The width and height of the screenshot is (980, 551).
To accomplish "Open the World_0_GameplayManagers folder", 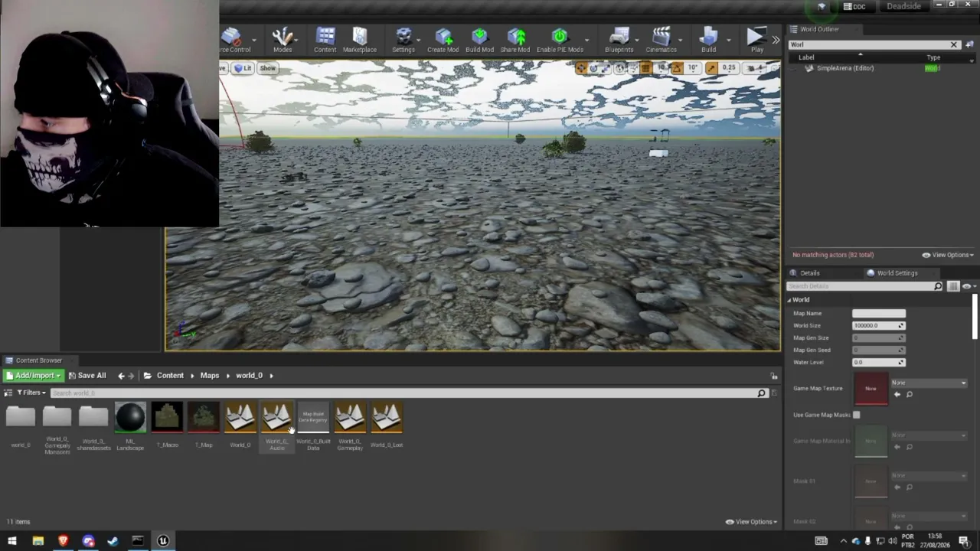I will (57, 429).
